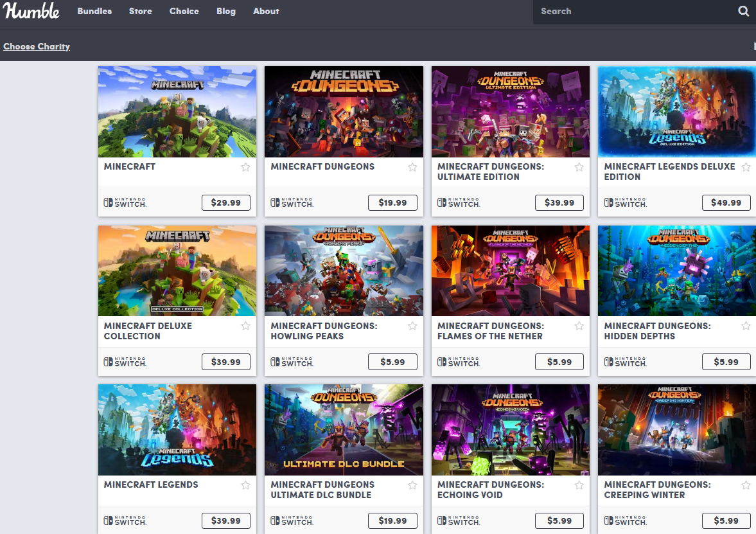Screen dimensions: 756x534
Task: Switch icon on Ultimate DLC Bundle card
Action: pos(292,521)
